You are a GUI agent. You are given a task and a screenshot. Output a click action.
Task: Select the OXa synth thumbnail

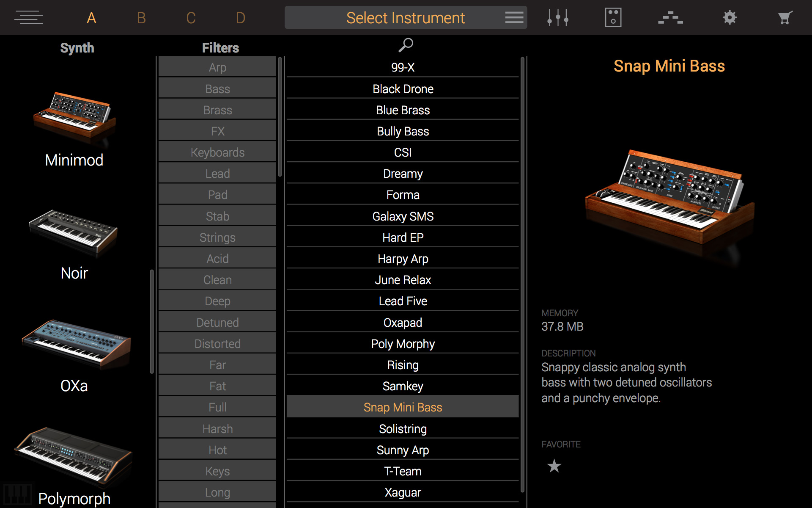[x=76, y=343]
